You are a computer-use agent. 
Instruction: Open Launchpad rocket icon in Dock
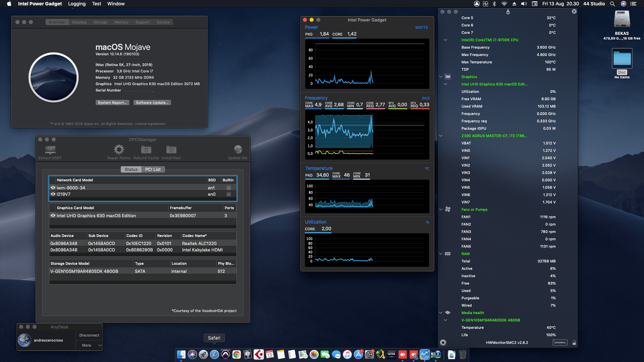[203, 354]
